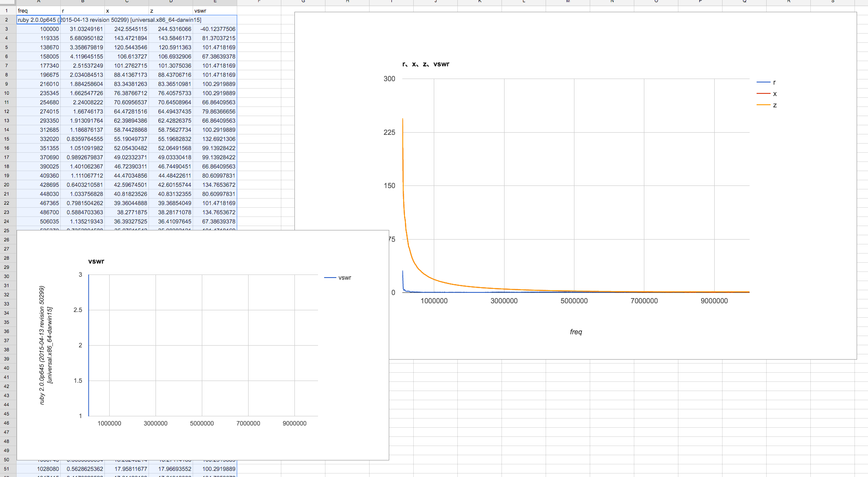Click the cell containing ruby 2.0.0p645 text
The height and width of the screenshot is (477, 868).
point(38,20)
